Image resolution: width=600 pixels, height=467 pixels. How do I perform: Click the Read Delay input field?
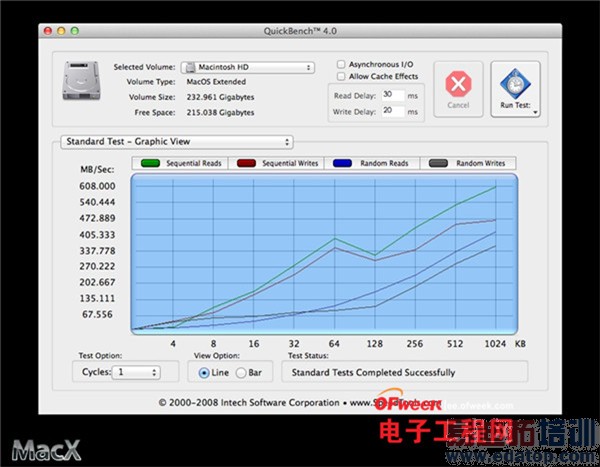[393, 95]
